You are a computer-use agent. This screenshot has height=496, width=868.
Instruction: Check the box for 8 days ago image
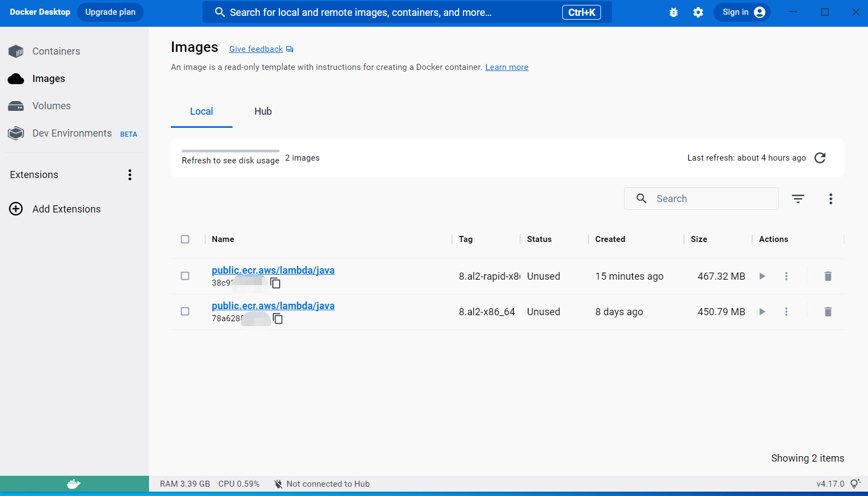(x=185, y=312)
